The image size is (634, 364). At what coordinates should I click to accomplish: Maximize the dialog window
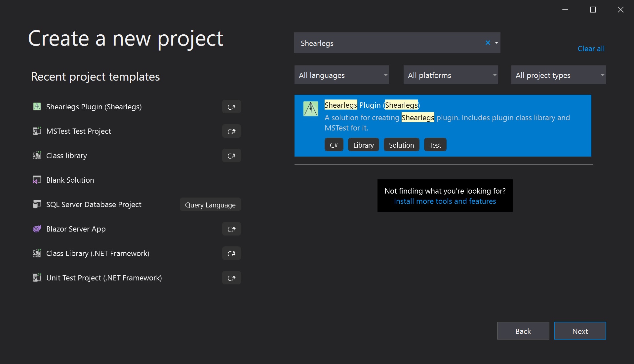[x=593, y=10]
